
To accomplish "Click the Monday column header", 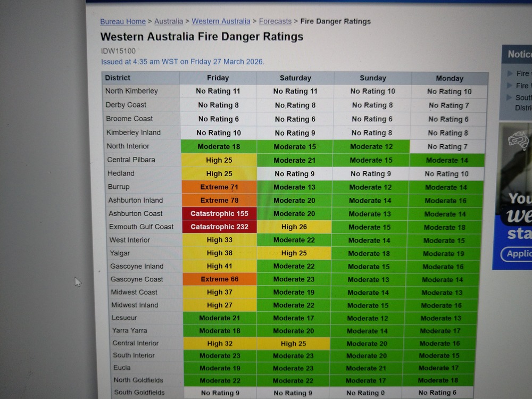I will point(450,78).
